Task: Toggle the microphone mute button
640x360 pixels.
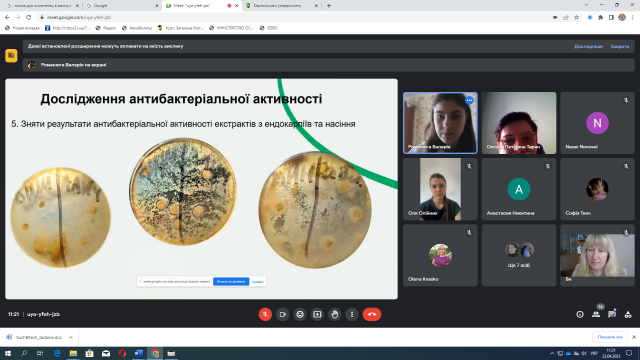Action: tap(265, 314)
